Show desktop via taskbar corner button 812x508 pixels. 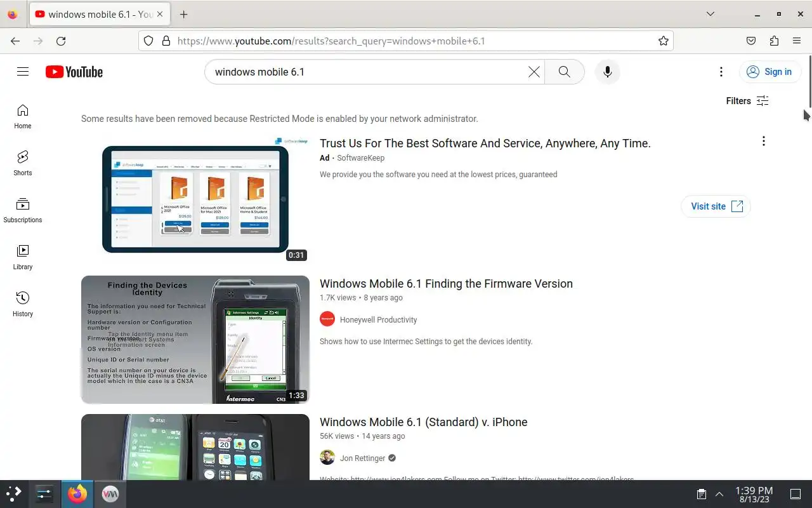point(796,494)
